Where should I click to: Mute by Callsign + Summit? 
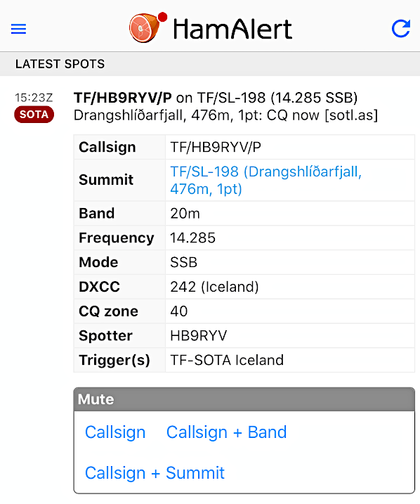coord(155,473)
